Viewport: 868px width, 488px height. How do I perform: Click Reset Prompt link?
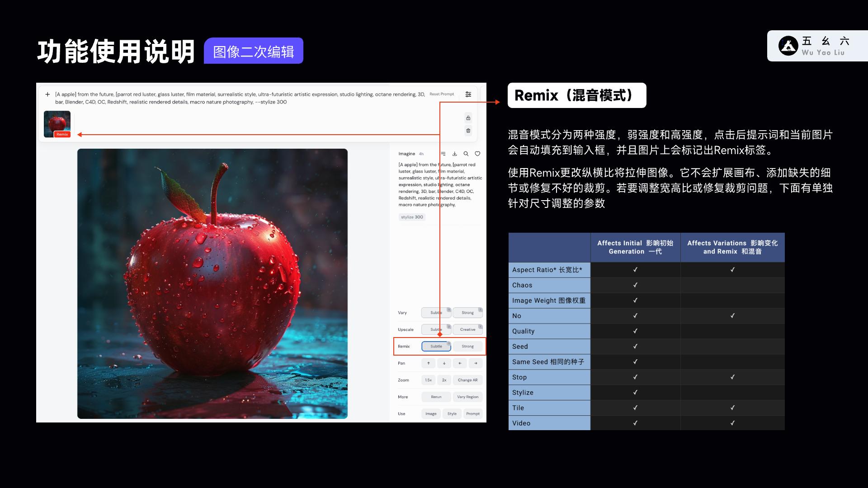pyautogui.click(x=442, y=94)
